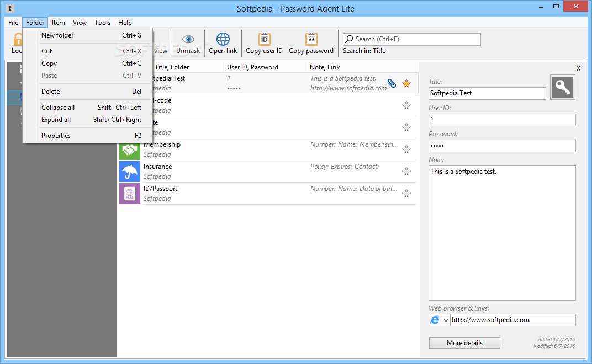Screen dimensions: 592x364
Task: Click the Copy user ID clipboard icon
Action: pos(265,39)
